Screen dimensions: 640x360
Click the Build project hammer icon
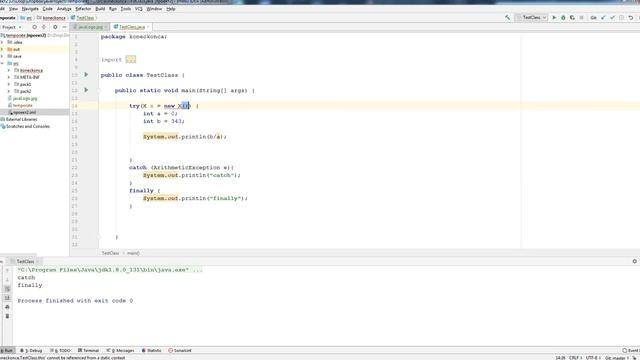pos(507,18)
